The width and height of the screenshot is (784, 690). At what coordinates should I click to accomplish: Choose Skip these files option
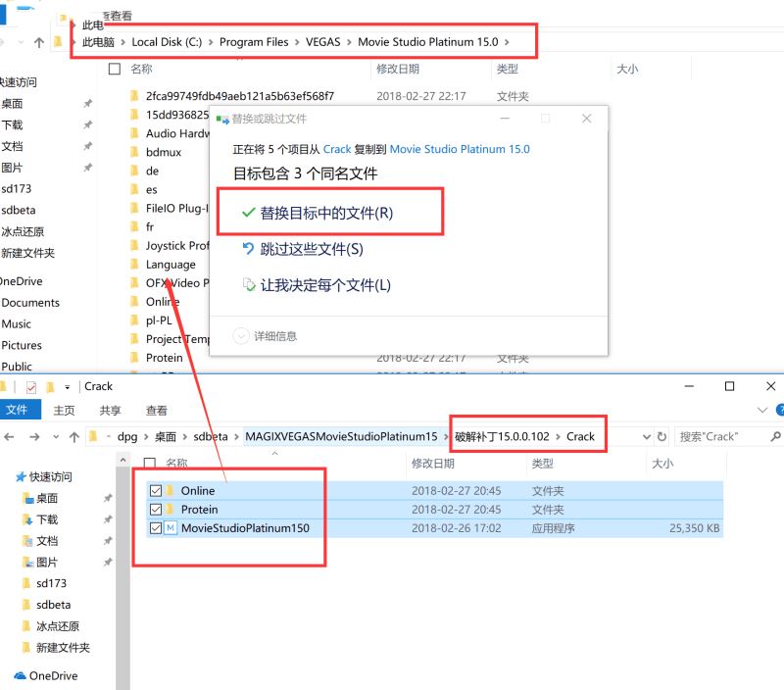pyautogui.click(x=303, y=249)
